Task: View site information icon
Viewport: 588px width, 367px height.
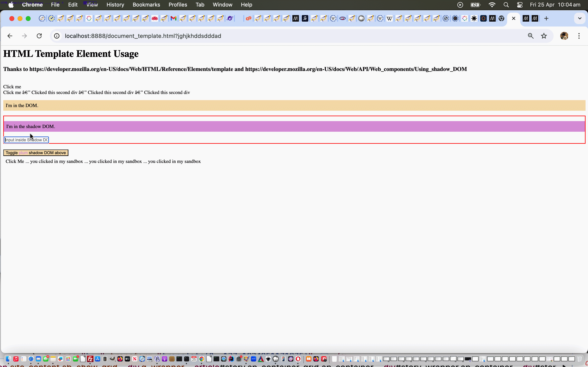Action: click(57, 36)
